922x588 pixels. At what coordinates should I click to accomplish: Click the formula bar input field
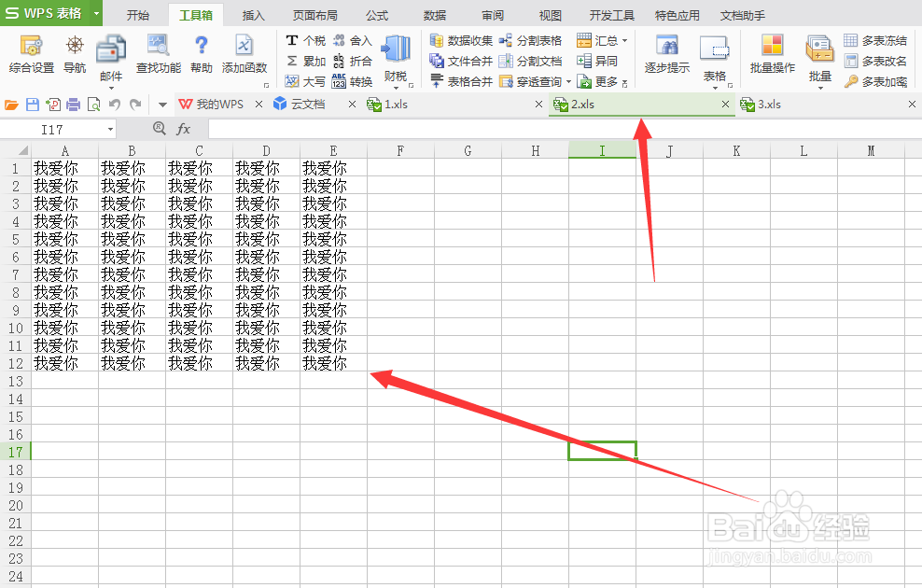click(x=565, y=128)
